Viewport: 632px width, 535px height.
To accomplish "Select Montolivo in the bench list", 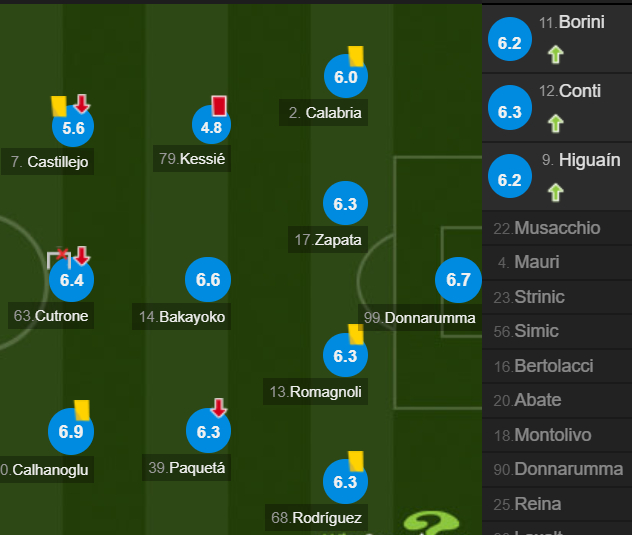I will point(557,435).
